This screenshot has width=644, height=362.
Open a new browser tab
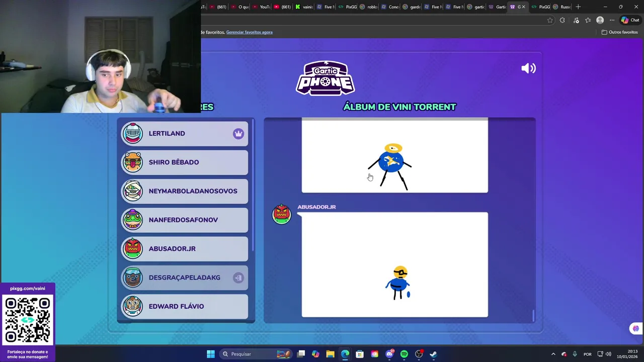tap(578, 7)
